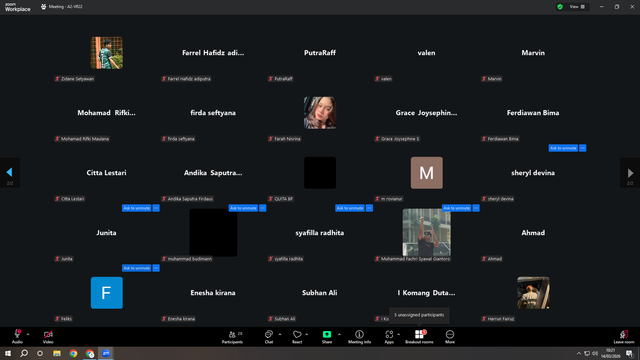Select 'Farrel Hafidz adi...' name tile
This screenshot has height=360, width=640.
(x=213, y=53)
